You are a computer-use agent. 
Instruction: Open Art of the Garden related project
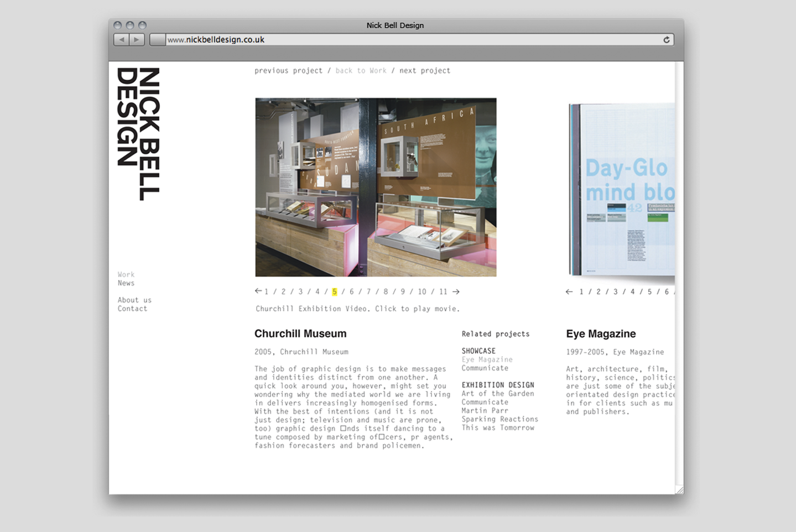click(x=498, y=394)
